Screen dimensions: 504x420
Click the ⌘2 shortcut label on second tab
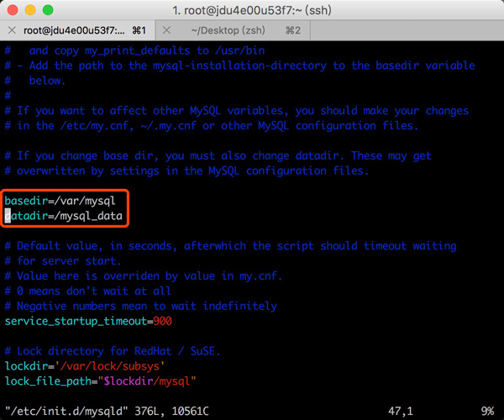tap(293, 30)
